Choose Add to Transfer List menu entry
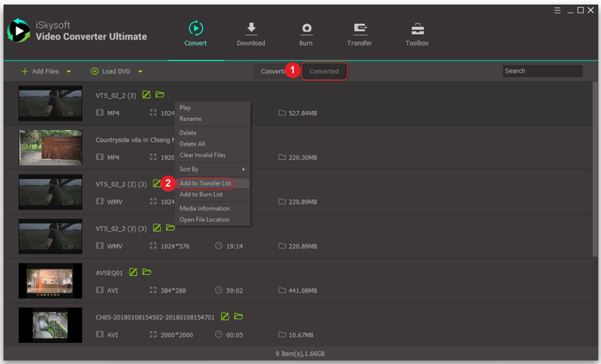Screen dimensions: 601x364 point(205,183)
